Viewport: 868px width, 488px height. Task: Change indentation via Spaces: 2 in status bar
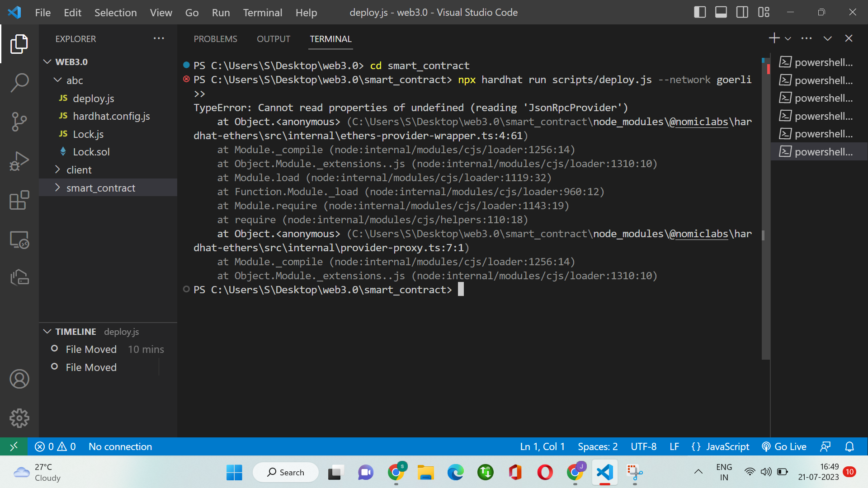(x=598, y=446)
